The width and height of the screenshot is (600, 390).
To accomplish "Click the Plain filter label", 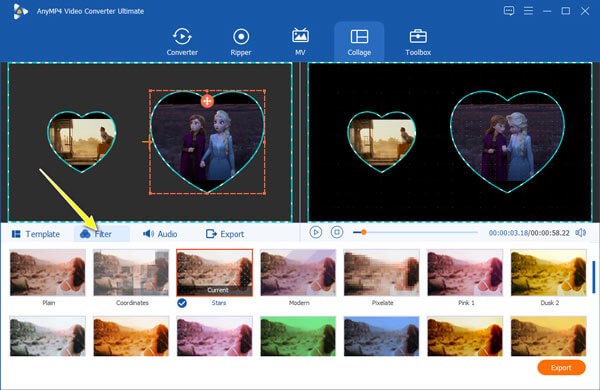I will (x=49, y=303).
